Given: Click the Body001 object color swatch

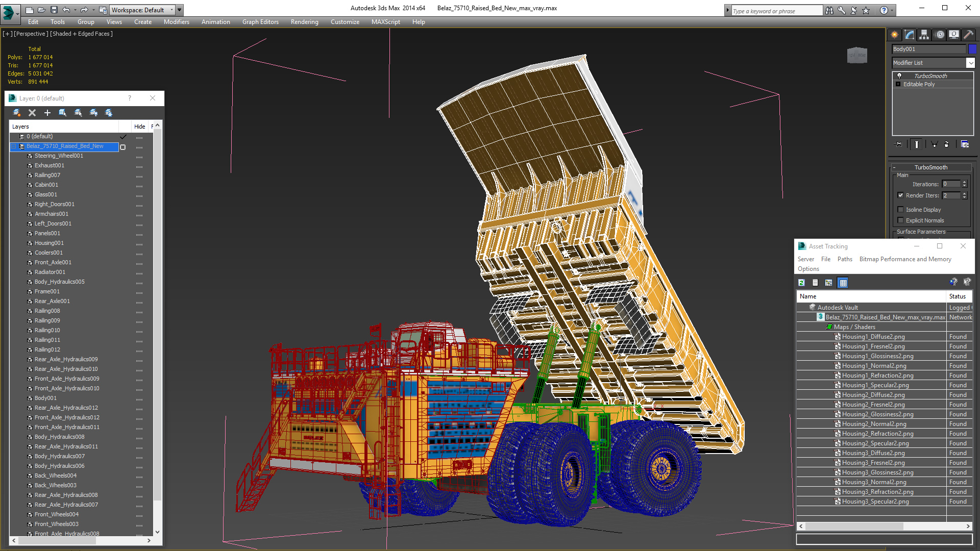Looking at the screenshot, I should tap(972, 49).
